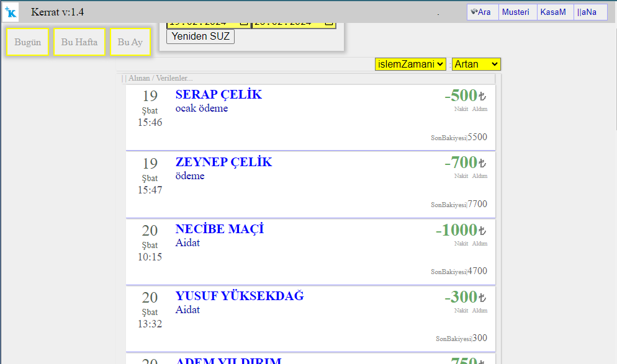Filter by today with Bugün button

(27, 42)
